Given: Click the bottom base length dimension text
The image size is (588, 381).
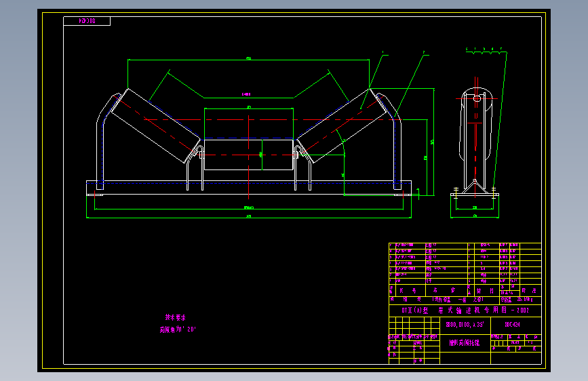Looking at the screenshot, I should [249, 216].
